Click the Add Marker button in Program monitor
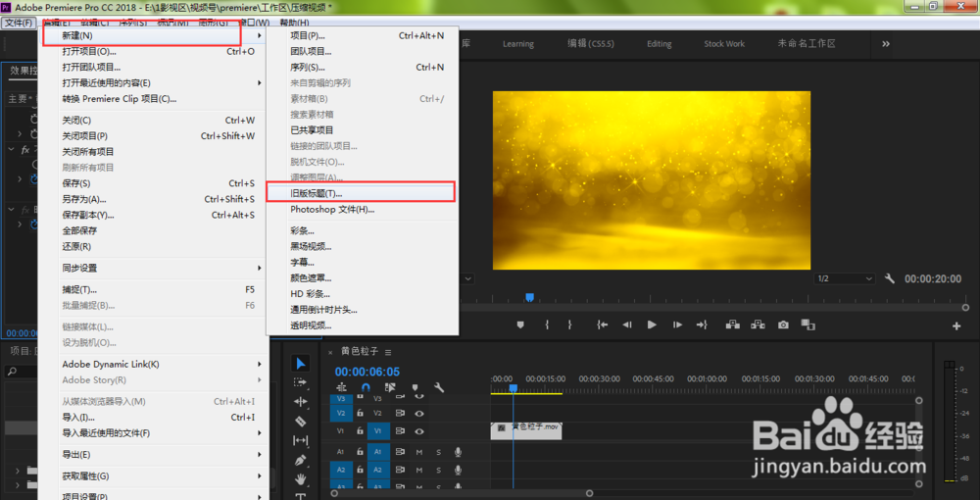Image resolution: width=980 pixels, height=500 pixels. (x=520, y=325)
